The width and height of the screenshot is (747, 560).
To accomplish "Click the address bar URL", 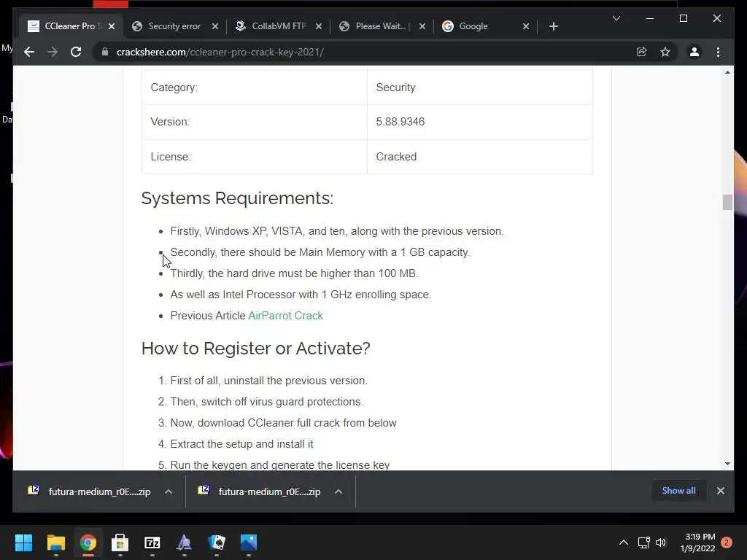I will tap(220, 52).
